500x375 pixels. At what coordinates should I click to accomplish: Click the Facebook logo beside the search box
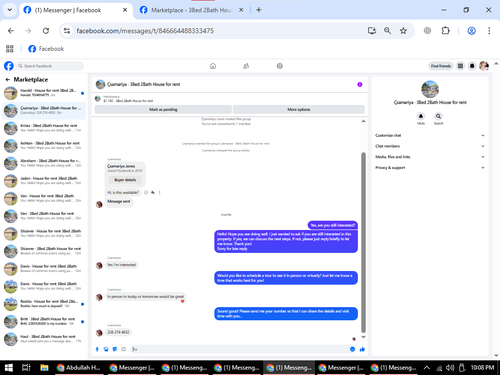click(9, 66)
